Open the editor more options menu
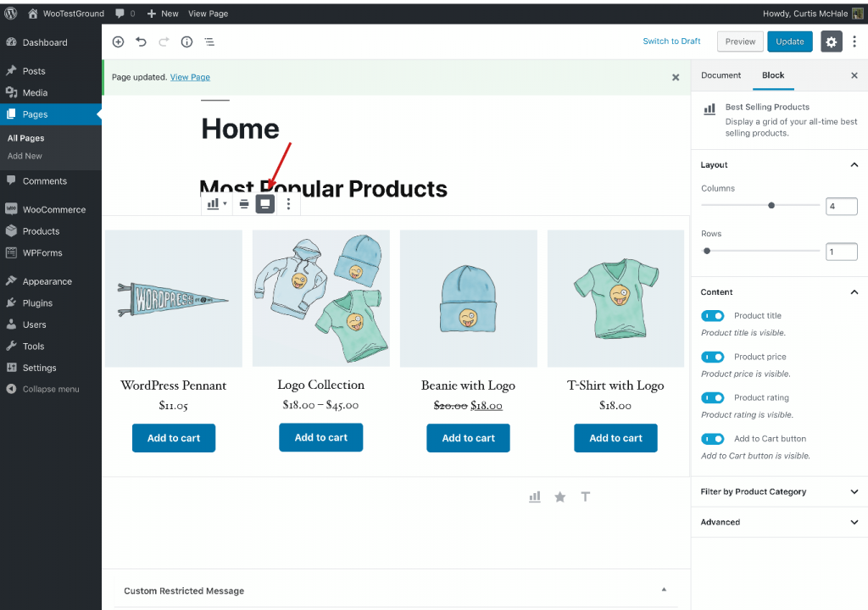 coord(854,42)
